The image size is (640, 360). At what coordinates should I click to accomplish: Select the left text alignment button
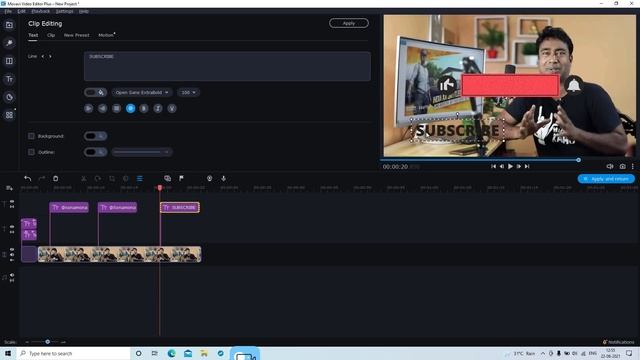(x=89, y=109)
